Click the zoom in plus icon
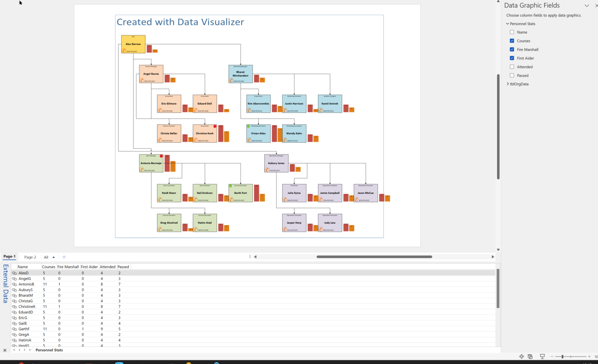Screen dimensions: 598x364 (x=589, y=356)
